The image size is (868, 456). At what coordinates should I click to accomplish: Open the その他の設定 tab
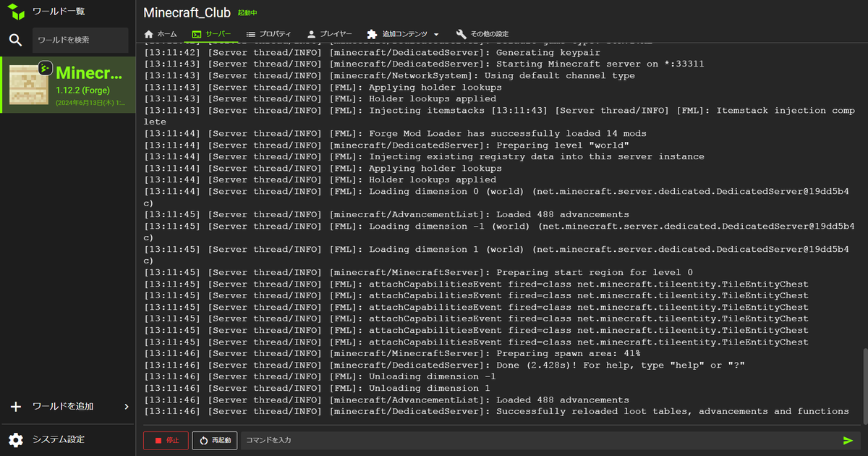tap(482, 34)
